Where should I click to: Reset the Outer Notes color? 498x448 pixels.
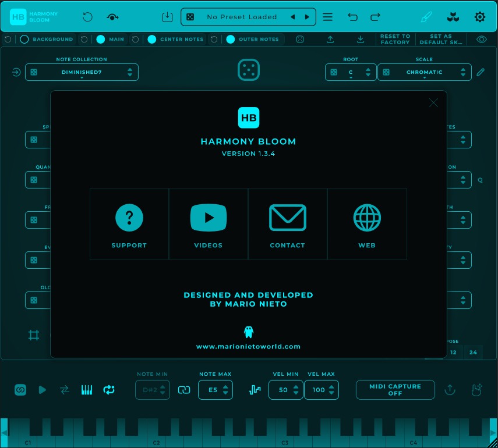tap(214, 40)
